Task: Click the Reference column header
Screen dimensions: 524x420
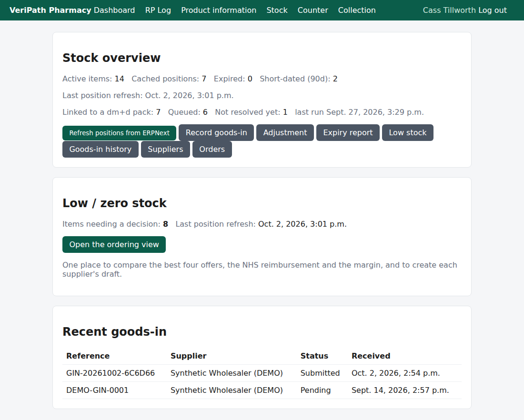Action: tap(88, 356)
